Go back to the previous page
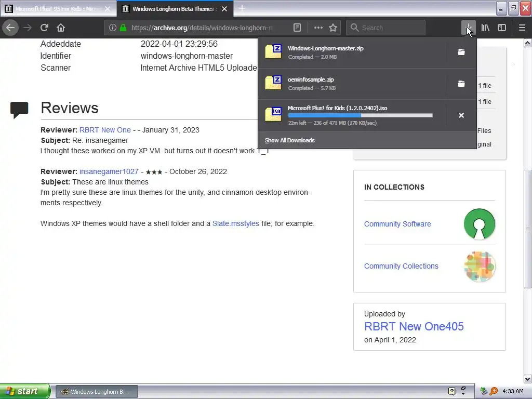 pyautogui.click(x=10, y=28)
